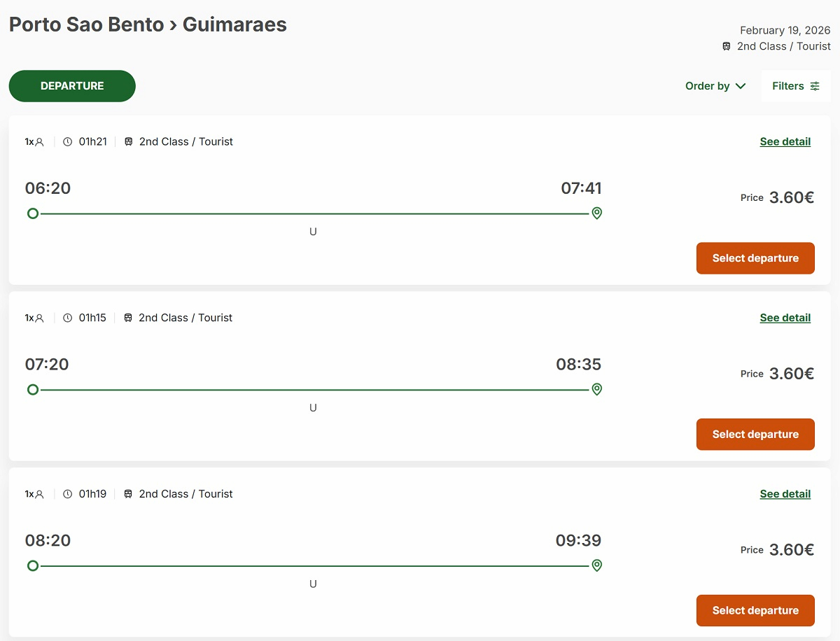Select departure for the 07:20 train
This screenshot has width=840, height=641.
pyautogui.click(x=755, y=435)
